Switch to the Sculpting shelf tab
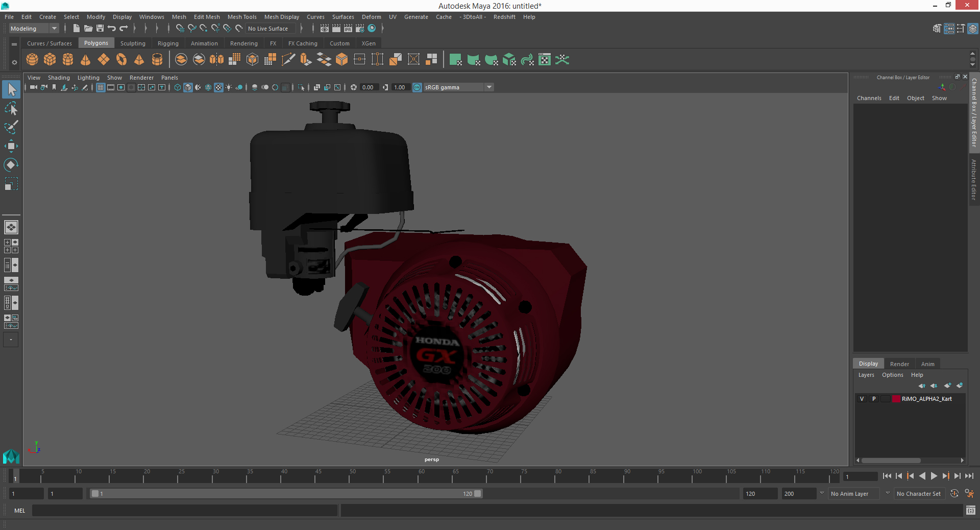Image resolution: width=980 pixels, height=530 pixels. [x=133, y=43]
